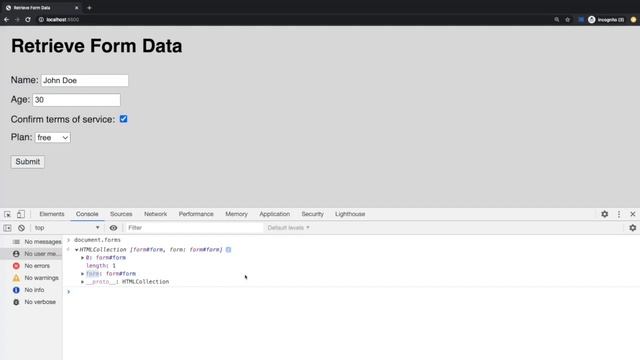Reload the localhost page
Viewport: 640px width, 360px height.
point(28,20)
